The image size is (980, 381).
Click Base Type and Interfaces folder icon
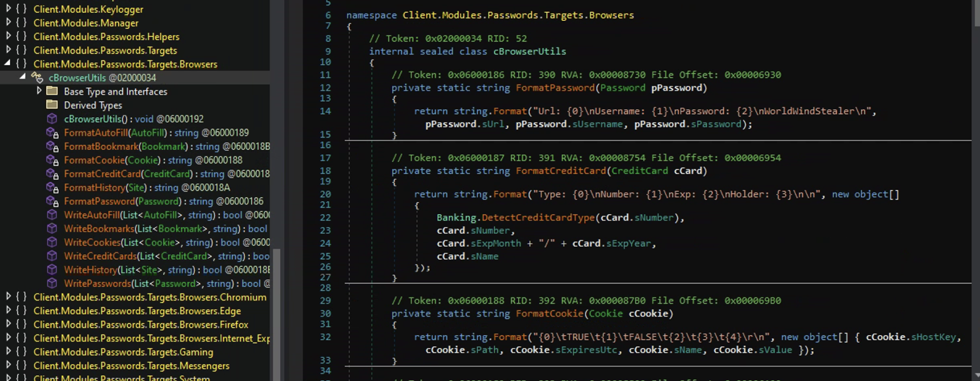[52, 91]
